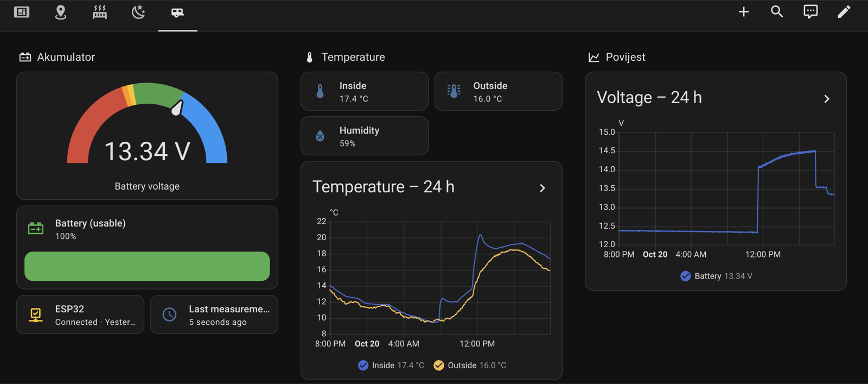Open the Humidity 59% tile
Image resolution: width=868 pixels, height=384 pixels.
pyautogui.click(x=365, y=136)
